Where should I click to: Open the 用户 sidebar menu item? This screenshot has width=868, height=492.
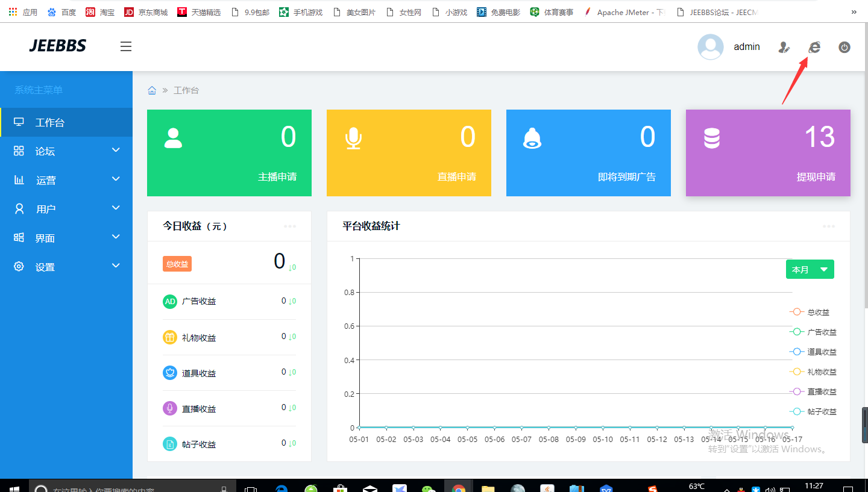pyautogui.click(x=66, y=209)
